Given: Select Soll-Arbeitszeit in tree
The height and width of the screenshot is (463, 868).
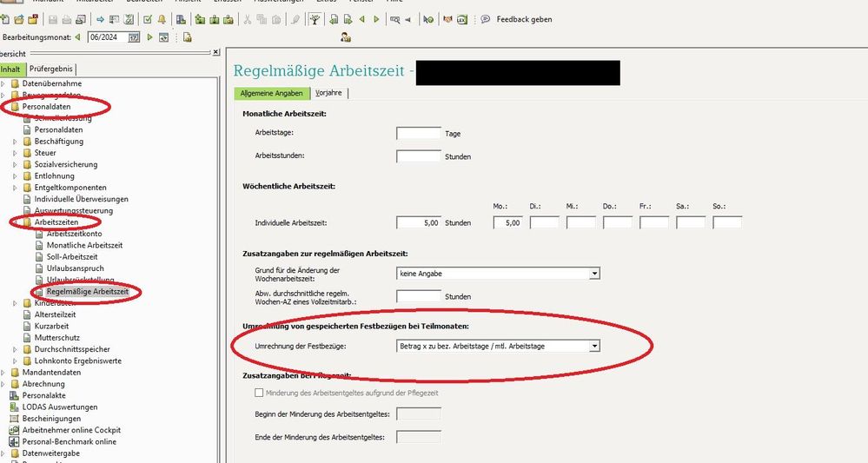Looking at the screenshot, I should pyautogui.click(x=72, y=256).
